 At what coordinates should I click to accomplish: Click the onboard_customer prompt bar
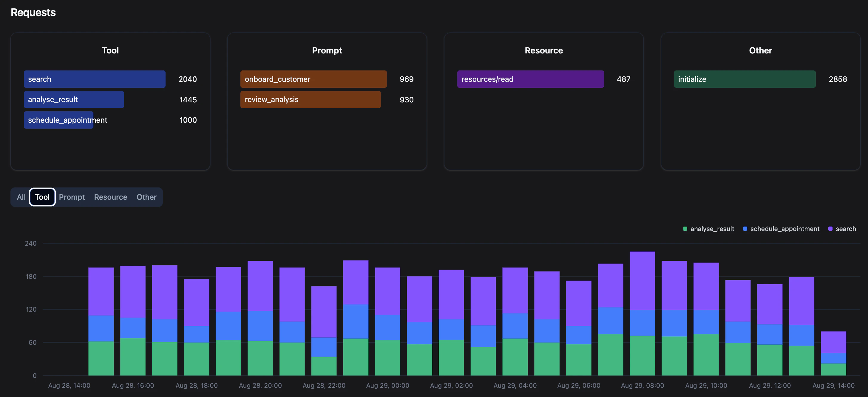coord(313,79)
